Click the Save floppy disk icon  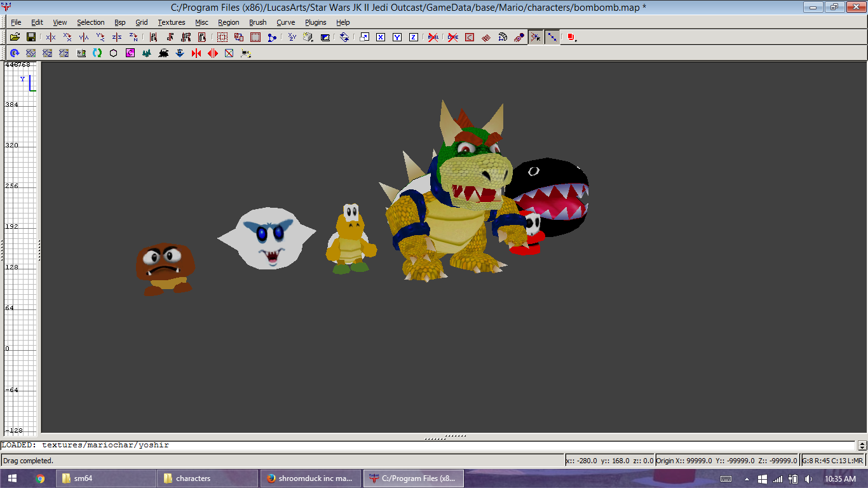coord(31,37)
